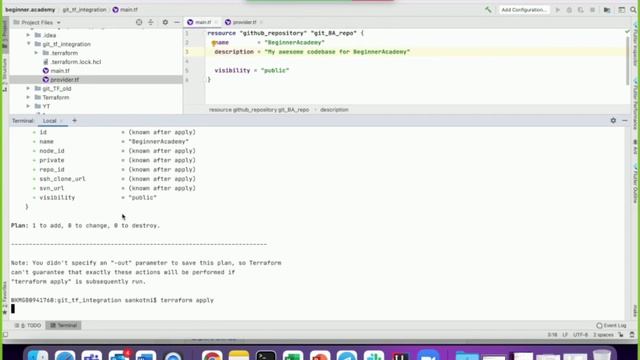Click resource github_repository breadcrumb below editor
This screenshot has width=640, height=360.
click(x=259, y=110)
